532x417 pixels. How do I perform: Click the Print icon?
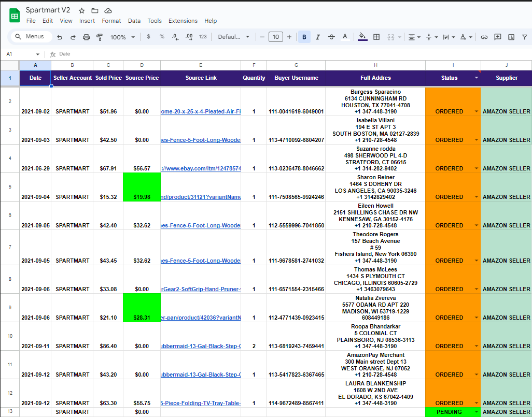click(86, 37)
